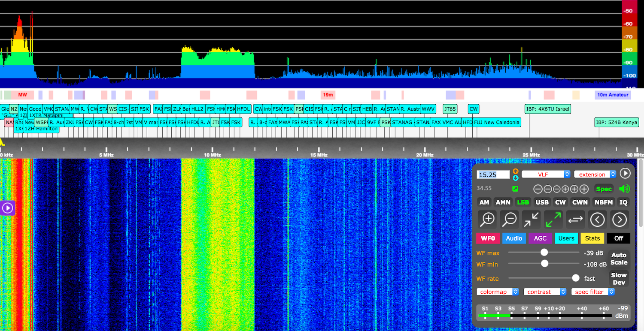Click the zoom to band inward-arrows icon
644x331 pixels.
[x=532, y=219]
